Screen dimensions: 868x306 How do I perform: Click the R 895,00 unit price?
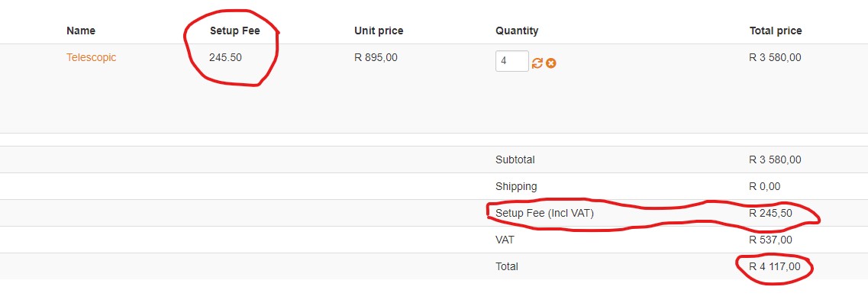(376, 57)
